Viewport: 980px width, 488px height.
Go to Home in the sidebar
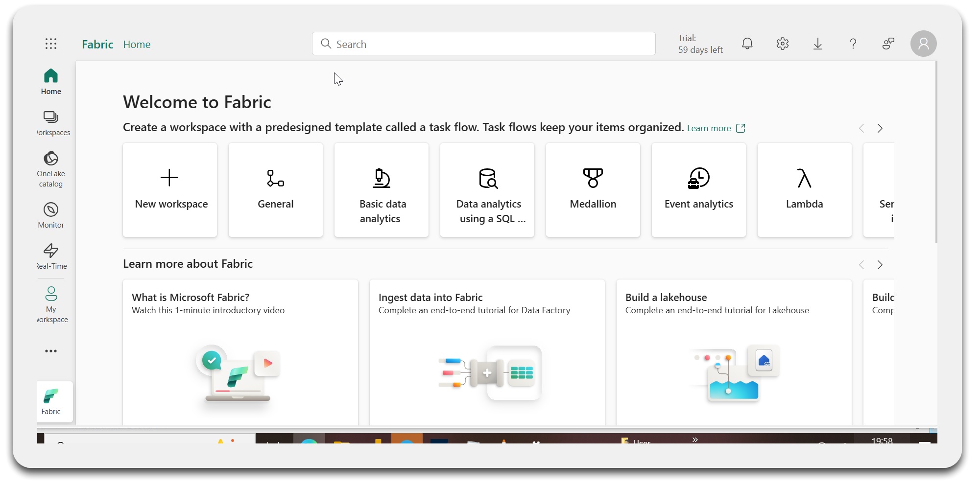tap(51, 82)
